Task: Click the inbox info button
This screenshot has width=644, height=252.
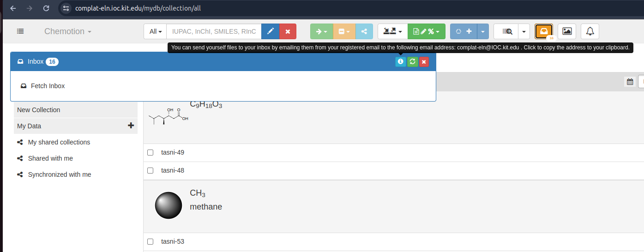Action: [x=401, y=62]
